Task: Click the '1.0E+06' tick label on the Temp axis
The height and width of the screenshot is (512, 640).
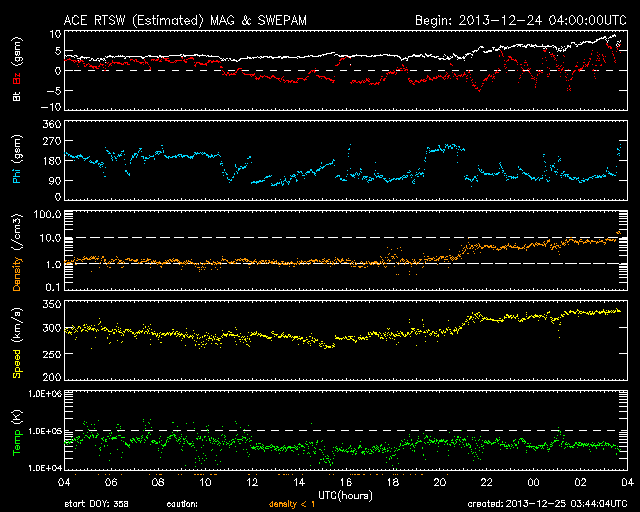Action: pyautogui.click(x=45, y=394)
